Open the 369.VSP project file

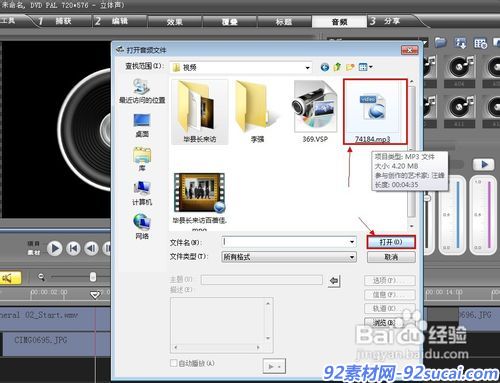click(315, 112)
